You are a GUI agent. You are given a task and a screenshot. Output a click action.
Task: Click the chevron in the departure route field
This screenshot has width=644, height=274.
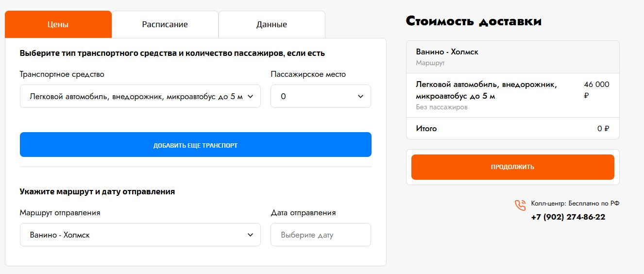click(x=251, y=235)
